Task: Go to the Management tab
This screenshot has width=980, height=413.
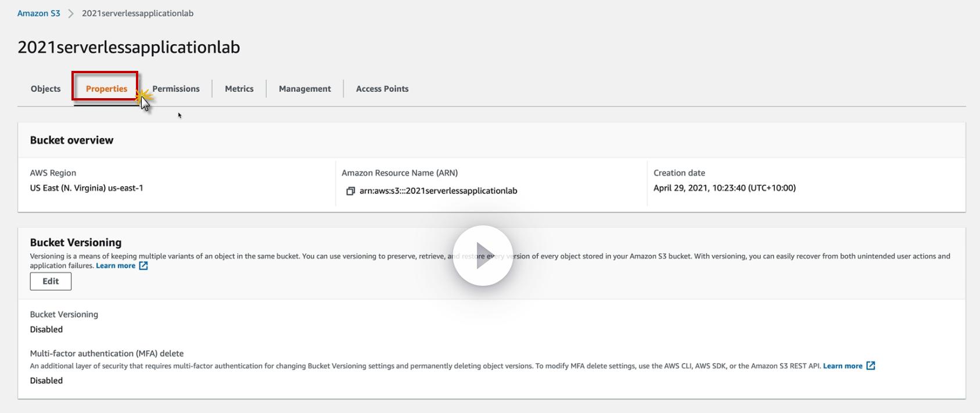Action: tap(305, 89)
